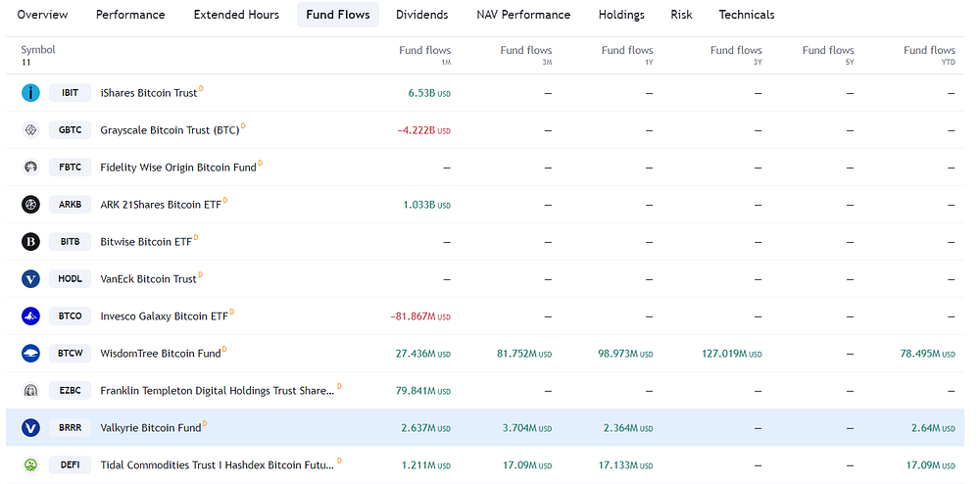Click the HODL ticker badge
The image size is (980, 484).
(70, 279)
